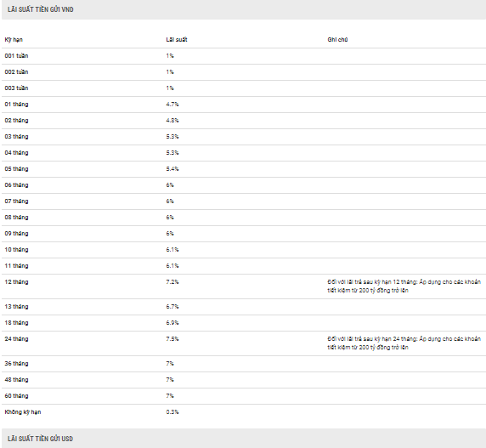Image resolution: width=486 pixels, height=448 pixels.
Task: Click the Ghi chú column header
Action: (x=337, y=40)
